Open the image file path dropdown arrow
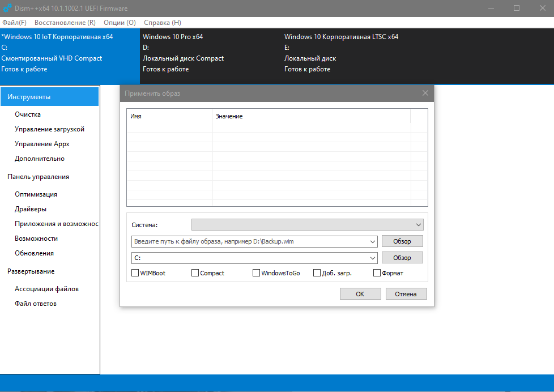Image resolution: width=554 pixels, height=392 pixels. [x=372, y=241]
